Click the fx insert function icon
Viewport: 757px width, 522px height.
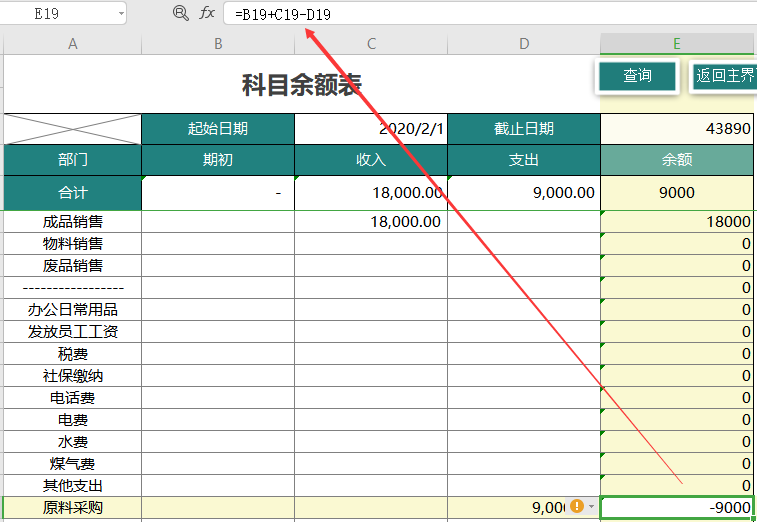pos(207,13)
